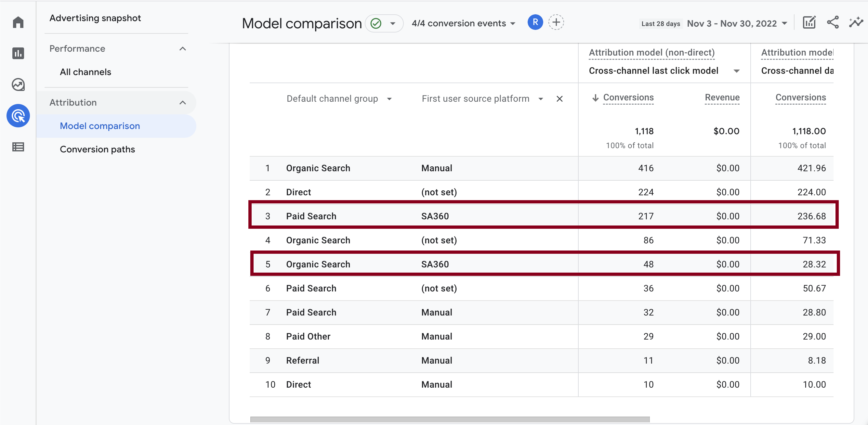868x425 pixels.
Task: Click the horizontal scrollbar under the table
Action: point(450,419)
